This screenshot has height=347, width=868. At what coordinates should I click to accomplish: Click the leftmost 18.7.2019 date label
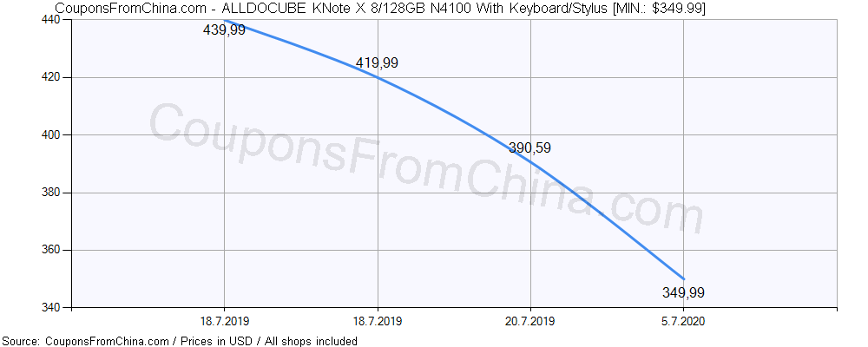click(x=224, y=321)
